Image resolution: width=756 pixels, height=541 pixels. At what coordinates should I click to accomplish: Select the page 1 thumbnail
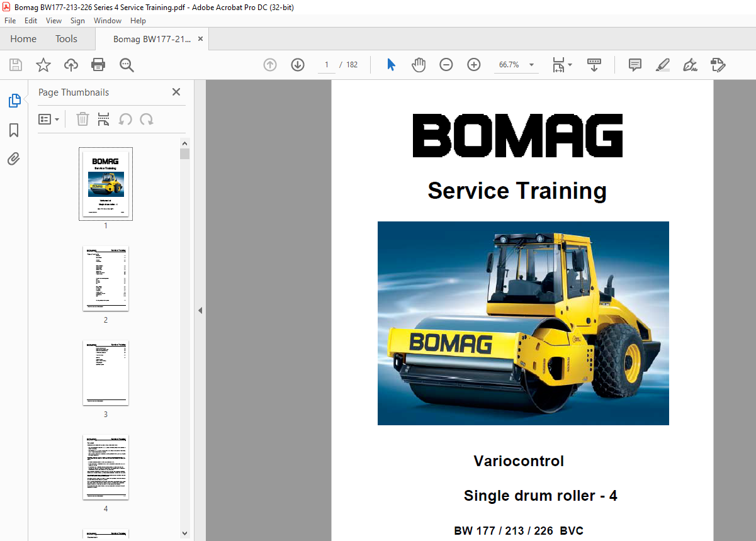pyautogui.click(x=106, y=184)
